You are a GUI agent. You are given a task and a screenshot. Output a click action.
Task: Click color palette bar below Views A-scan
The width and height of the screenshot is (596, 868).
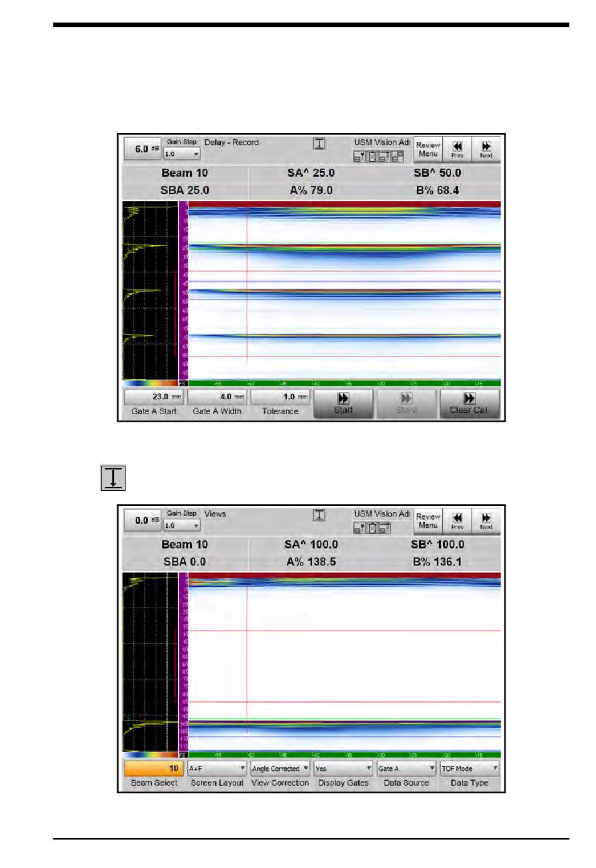[151, 755]
